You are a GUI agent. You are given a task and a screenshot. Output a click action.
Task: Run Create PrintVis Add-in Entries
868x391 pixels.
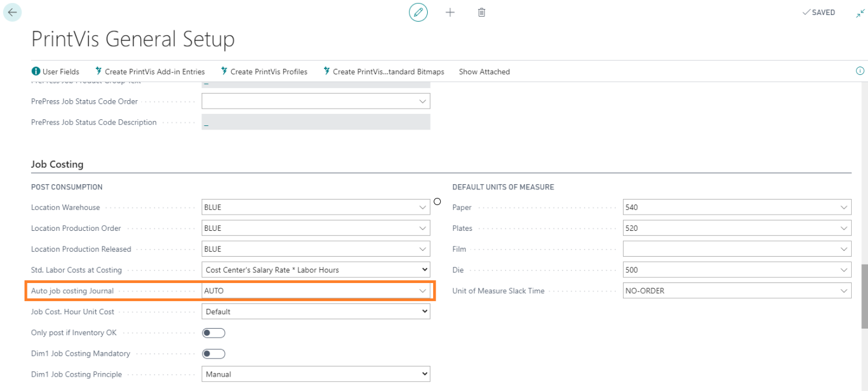(x=150, y=71)
